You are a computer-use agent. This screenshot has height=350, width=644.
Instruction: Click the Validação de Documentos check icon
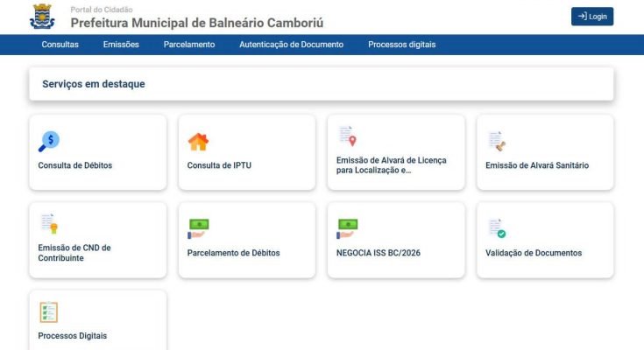click(497, 227)
